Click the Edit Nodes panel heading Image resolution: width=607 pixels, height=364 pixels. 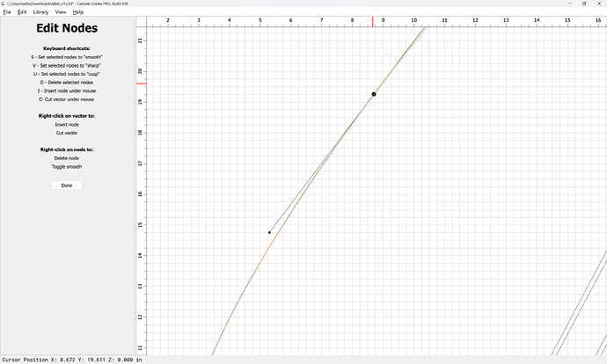pyautogui.click(x=67, y=29)
